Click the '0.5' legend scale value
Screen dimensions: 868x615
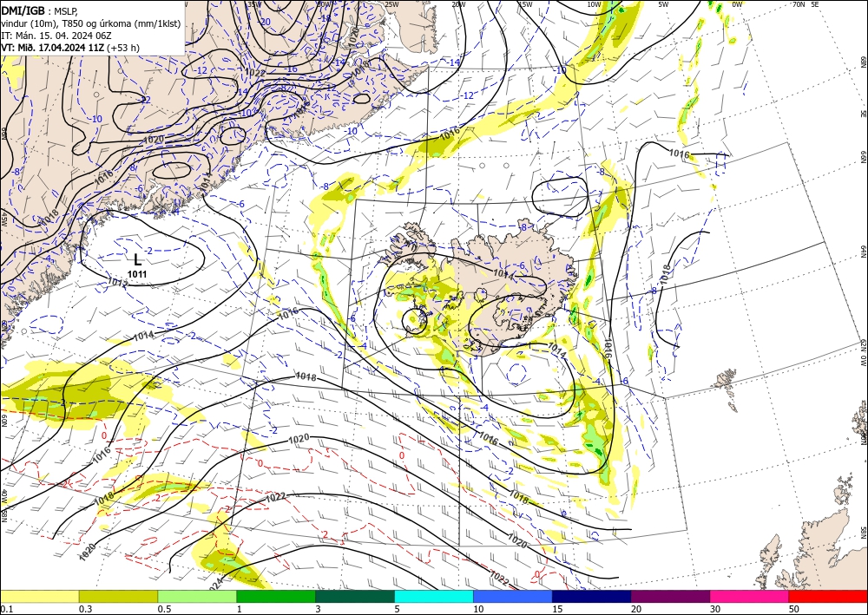click(164, 609)
